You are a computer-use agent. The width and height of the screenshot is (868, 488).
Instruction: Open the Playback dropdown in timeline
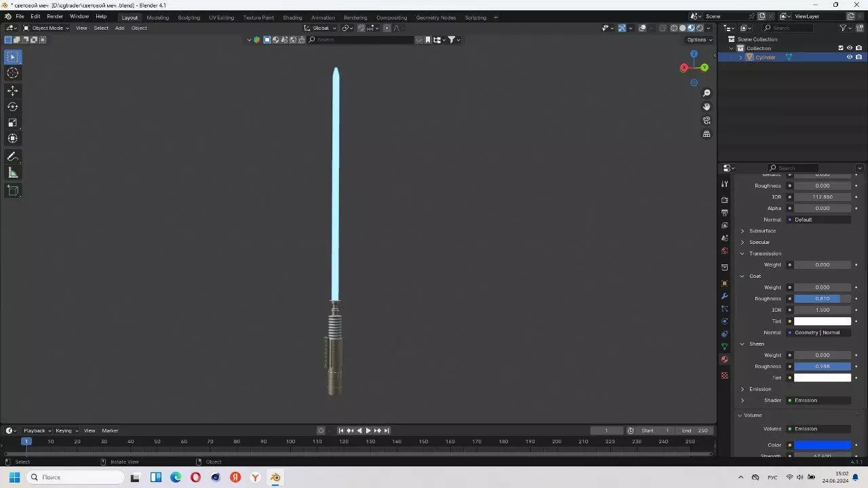[37, 430]
